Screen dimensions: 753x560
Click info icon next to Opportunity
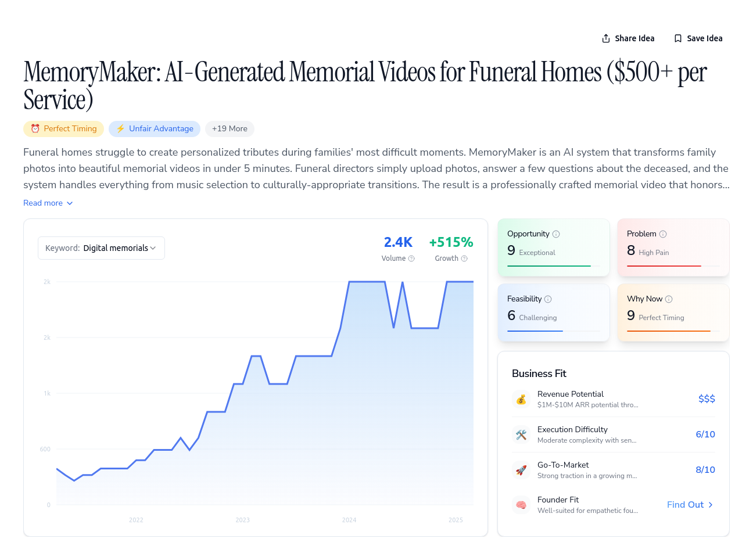coord(556,234)
